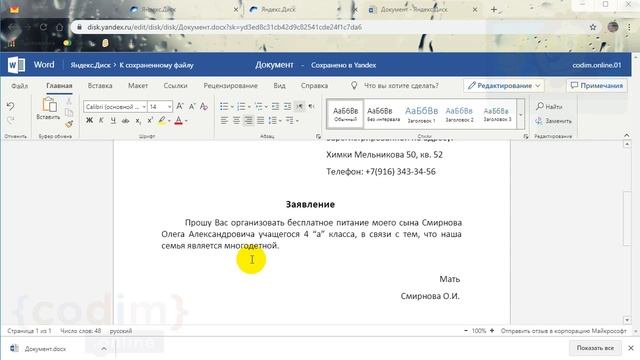
Task: Center align text
Action: point(236,120)
